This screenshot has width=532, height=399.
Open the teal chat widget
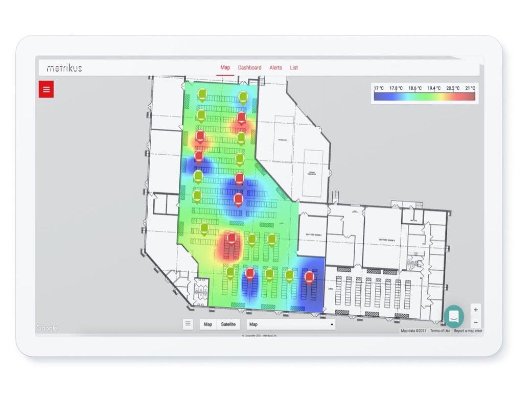tap(453, 316)
